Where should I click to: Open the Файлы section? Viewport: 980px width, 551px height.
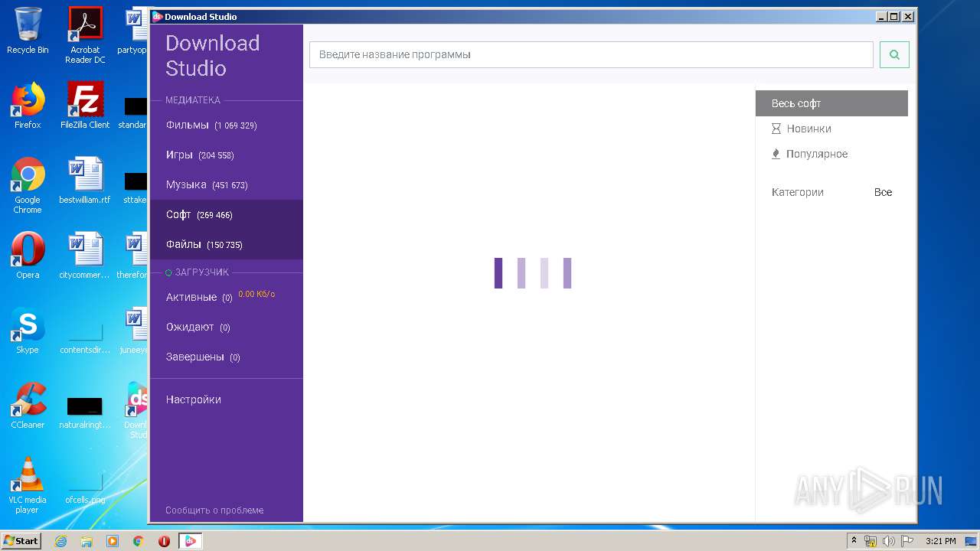227,244
